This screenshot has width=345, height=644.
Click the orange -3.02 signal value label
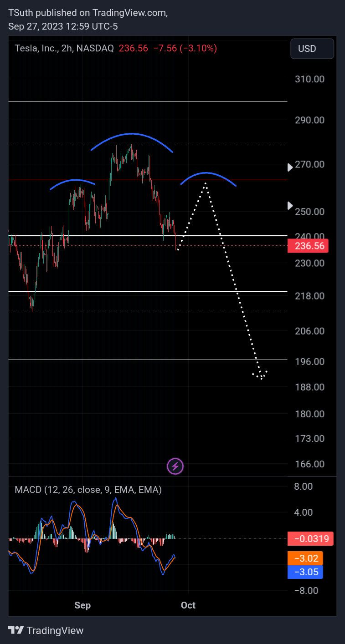pos(305,558)
